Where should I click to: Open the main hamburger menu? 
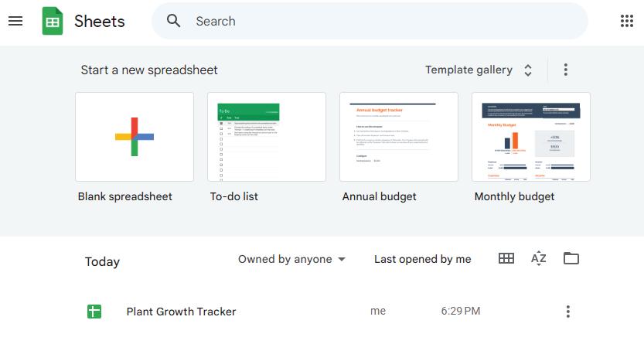coord(15,21)
